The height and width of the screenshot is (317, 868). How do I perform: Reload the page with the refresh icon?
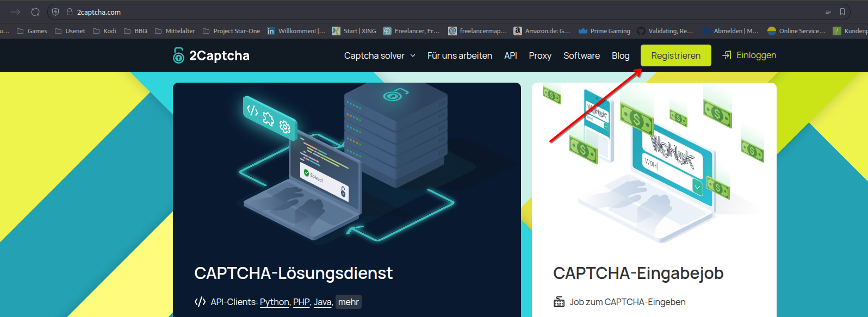[x=35, y=12]
